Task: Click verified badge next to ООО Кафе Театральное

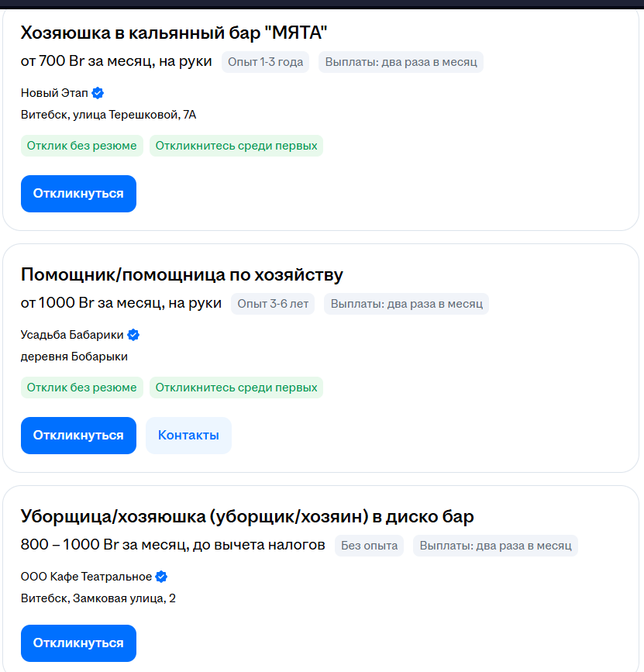Action: 161,577
